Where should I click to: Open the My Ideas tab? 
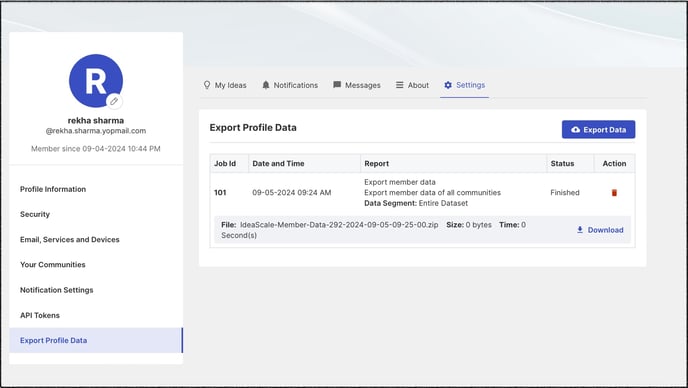click(225, 85)
